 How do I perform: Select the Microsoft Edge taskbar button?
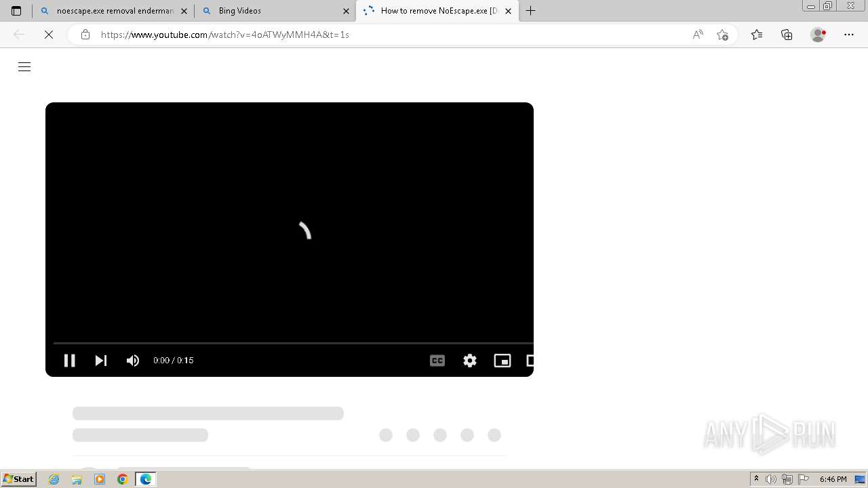coord(146,479)
